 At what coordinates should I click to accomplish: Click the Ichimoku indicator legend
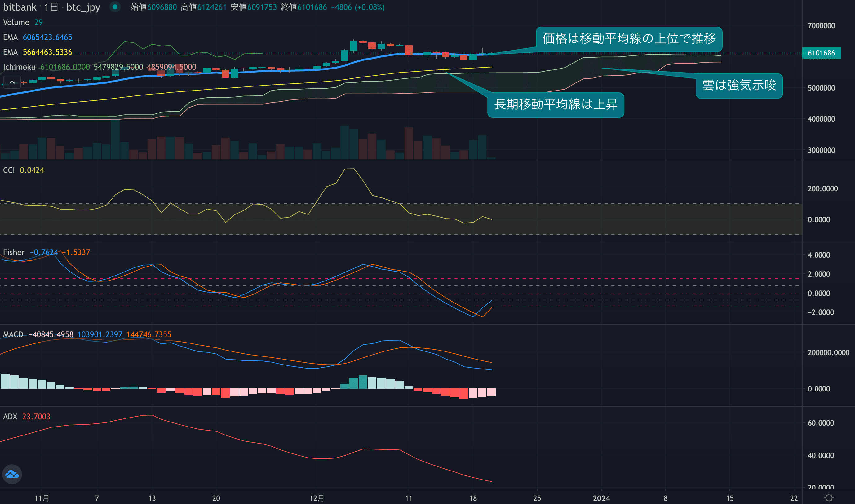[19, 67]
